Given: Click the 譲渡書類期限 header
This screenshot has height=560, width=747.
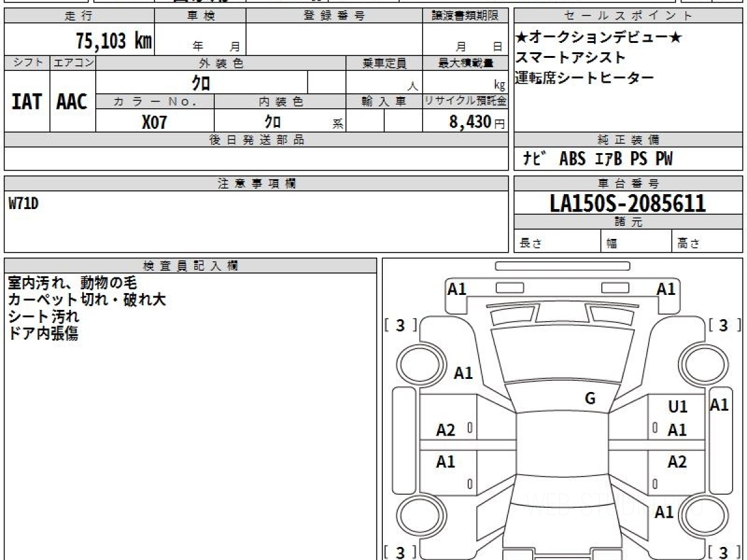Looking at the screenshot, I should [465, 16].
